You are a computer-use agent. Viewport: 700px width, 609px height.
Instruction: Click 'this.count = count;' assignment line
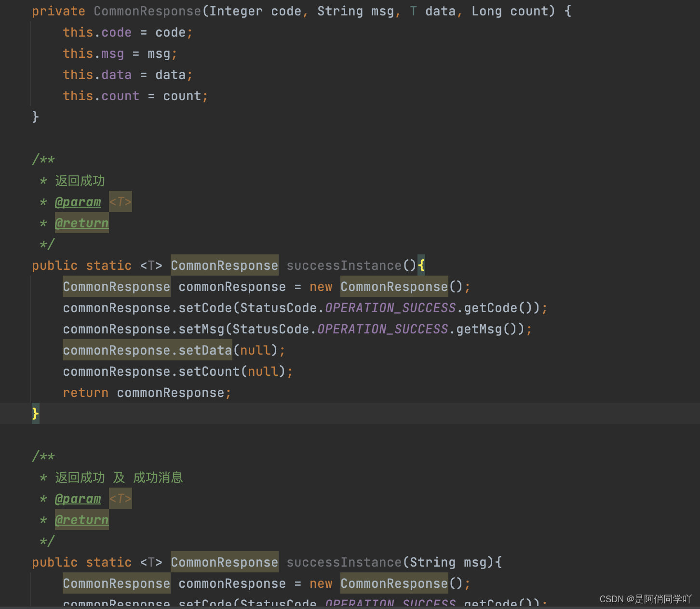[x=135, y=96]
